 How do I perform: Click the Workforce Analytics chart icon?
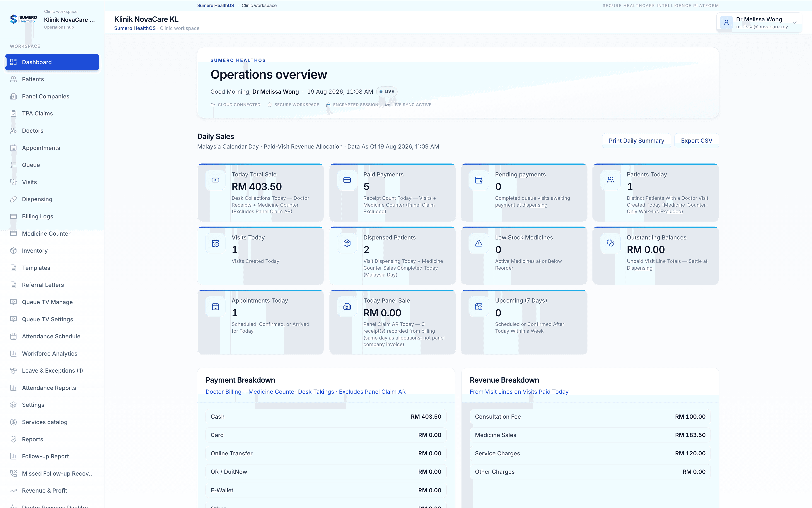[x=13, y=354]
